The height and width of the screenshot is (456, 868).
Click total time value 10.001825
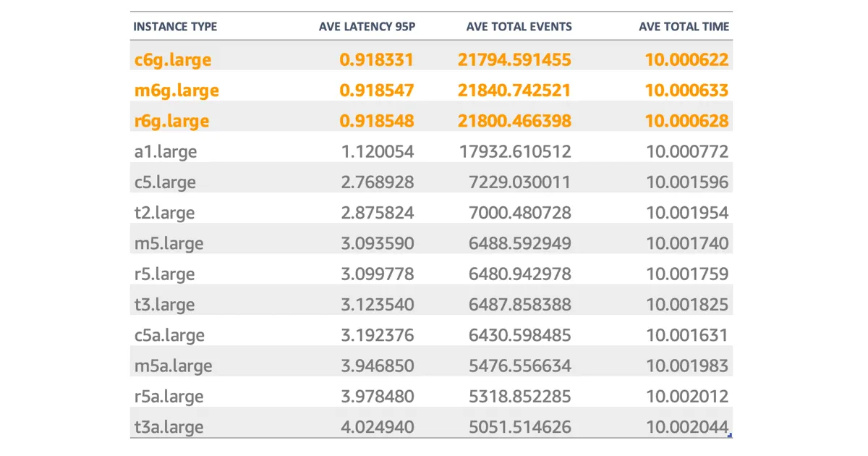pyautogui.click(x=687, y=304)
